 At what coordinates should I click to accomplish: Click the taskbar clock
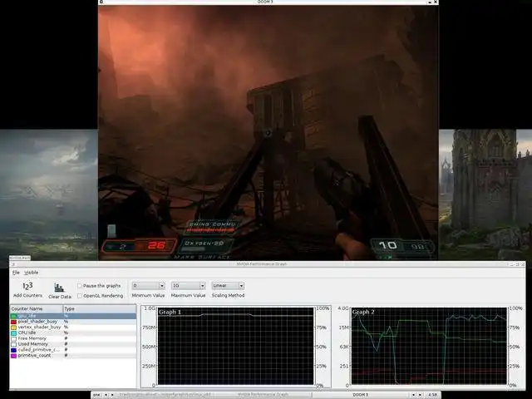432,395
